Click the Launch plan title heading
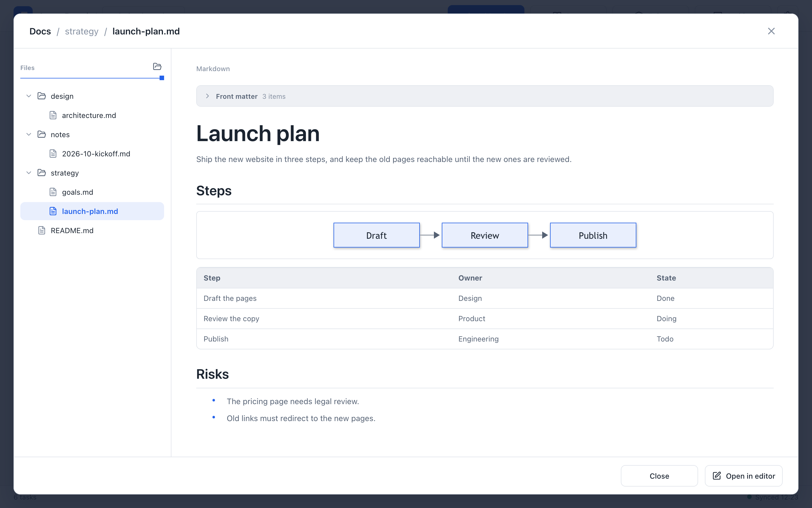Screen dimensions: 812x508 pyautogui.click(x=258, y=133)
